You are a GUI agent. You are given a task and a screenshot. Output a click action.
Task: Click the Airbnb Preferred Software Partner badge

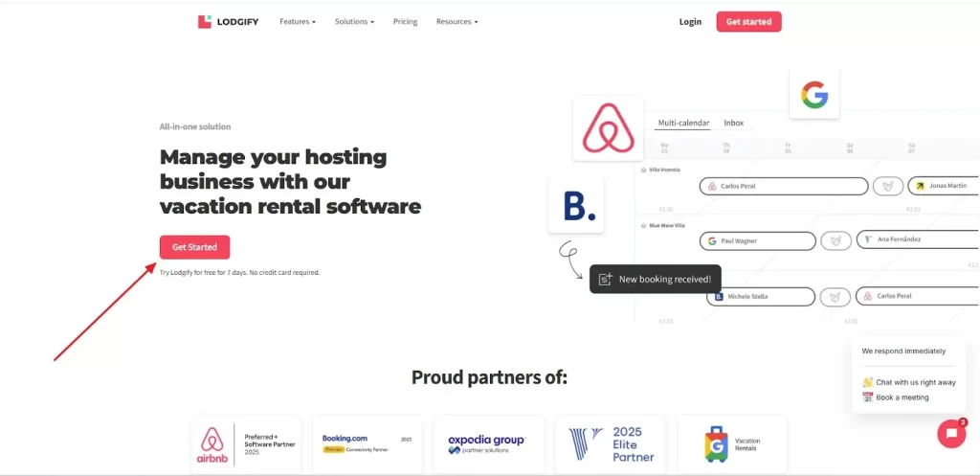tap(246, 444)
